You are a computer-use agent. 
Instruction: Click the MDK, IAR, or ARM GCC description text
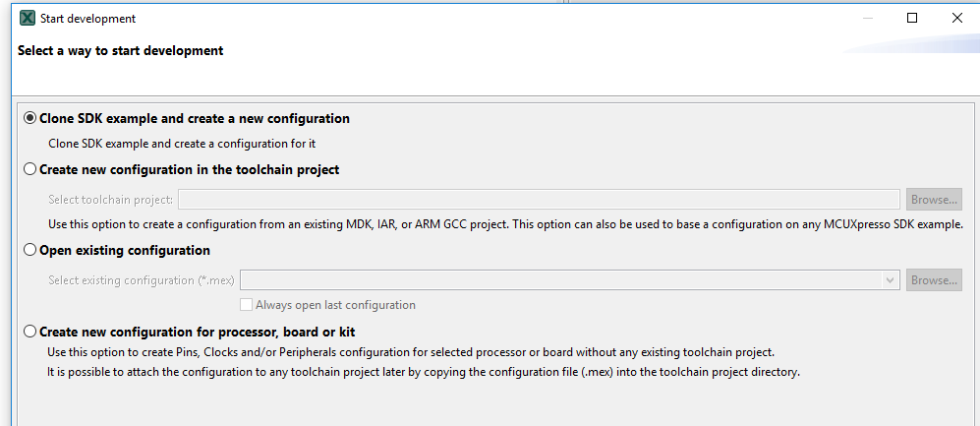505,224
